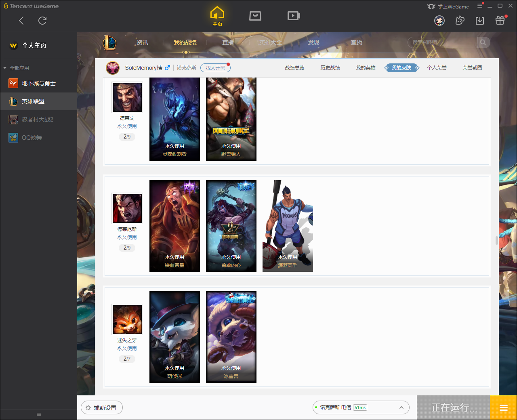Open 战绩总览 sub-tab
The width and height of the screenshot is (517, 420).
(x=294, y=68)
